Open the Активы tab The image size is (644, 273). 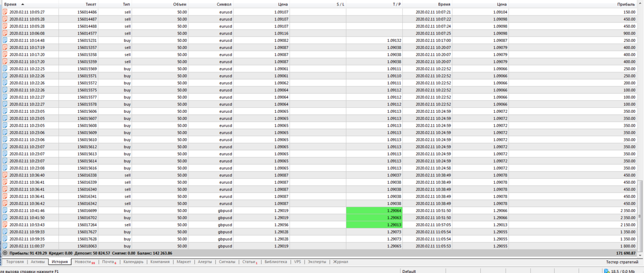pos(37,262)
